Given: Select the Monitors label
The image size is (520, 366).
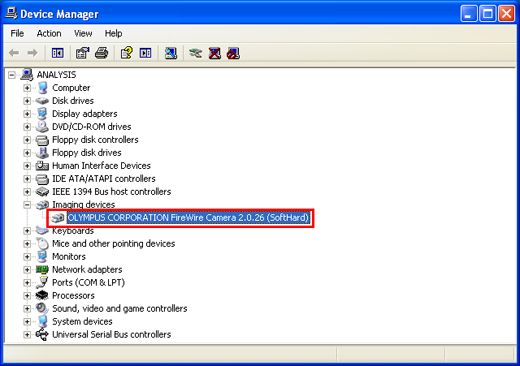Looking at the screenshot, I should click(69, 257).
